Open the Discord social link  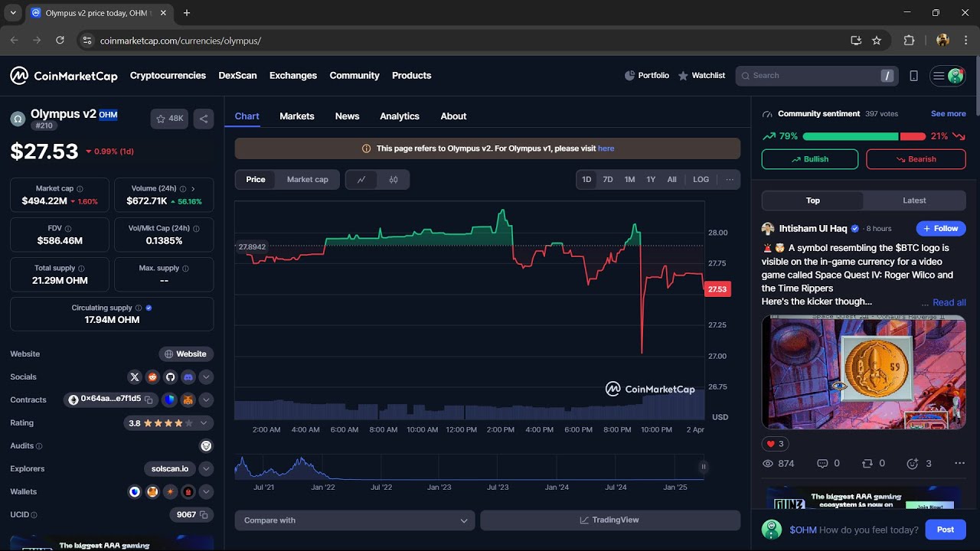[188, 377]
